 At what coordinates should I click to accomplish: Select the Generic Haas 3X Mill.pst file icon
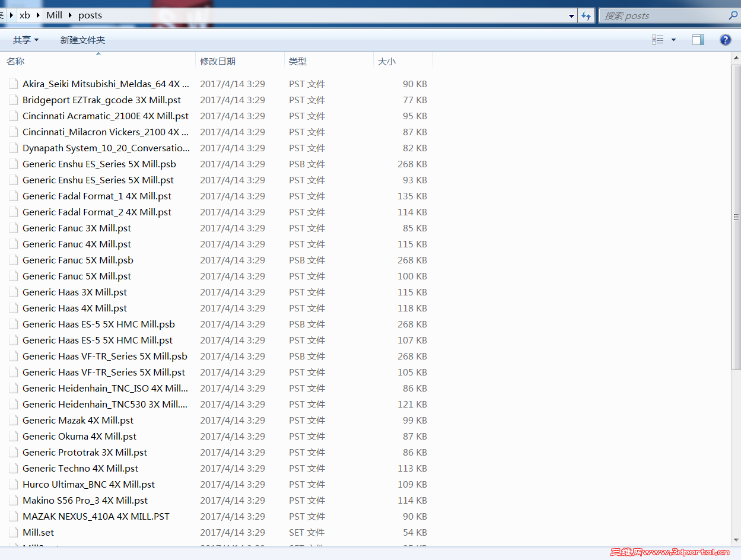point(13,292)
